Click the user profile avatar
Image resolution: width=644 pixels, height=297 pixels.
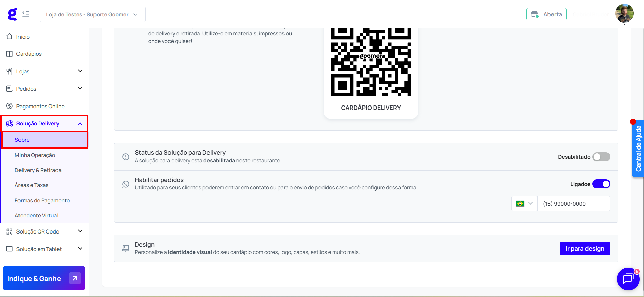624,13
